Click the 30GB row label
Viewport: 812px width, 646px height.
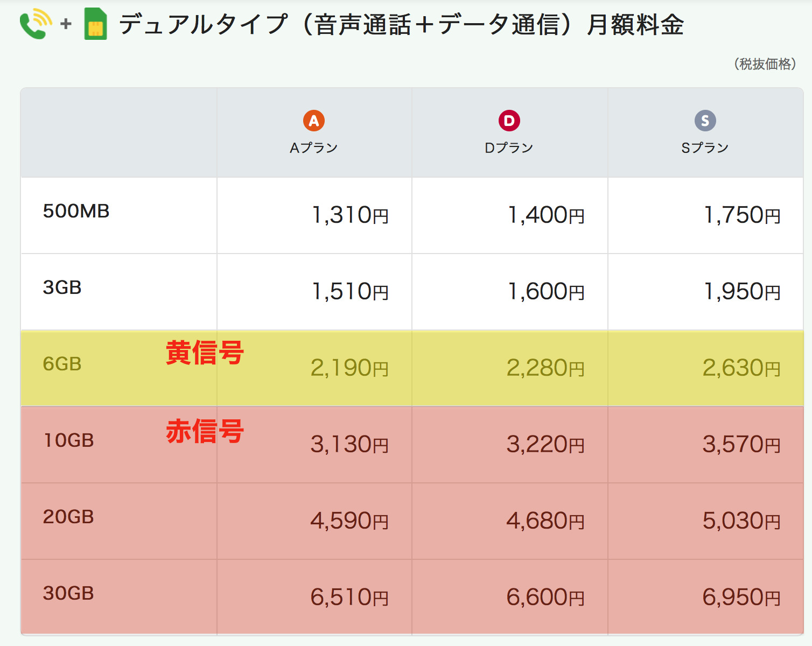(x=68, y=593)
